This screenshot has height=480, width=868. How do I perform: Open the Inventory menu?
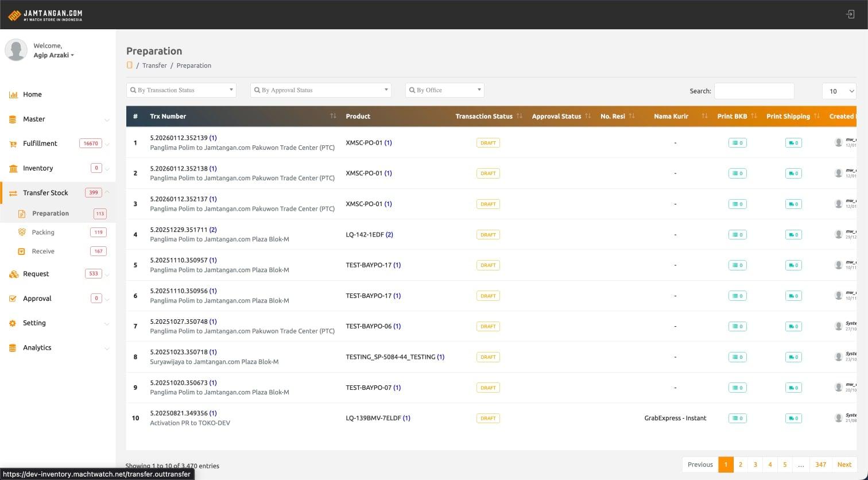tap(57, 168)
